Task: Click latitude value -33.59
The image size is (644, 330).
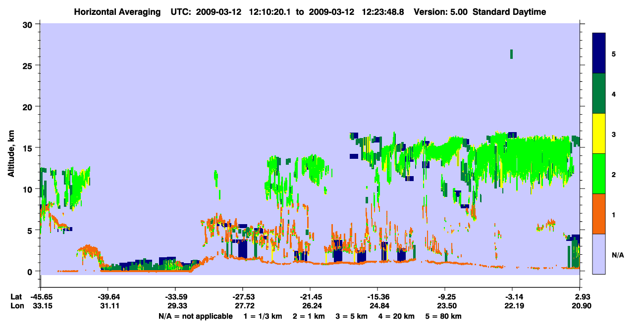Action: pos(175,297)
